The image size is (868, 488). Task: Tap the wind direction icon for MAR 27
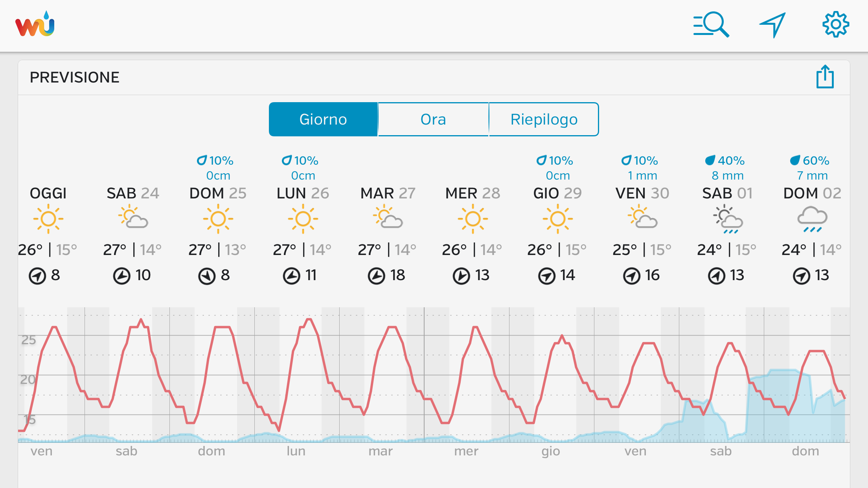click(x=376, y=275)
